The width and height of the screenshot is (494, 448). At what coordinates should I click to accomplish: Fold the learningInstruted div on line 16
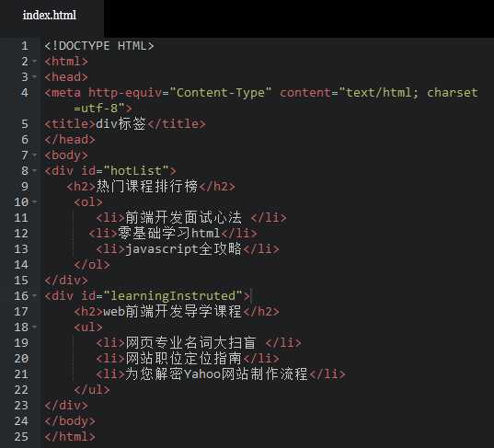tap(35, 295)
